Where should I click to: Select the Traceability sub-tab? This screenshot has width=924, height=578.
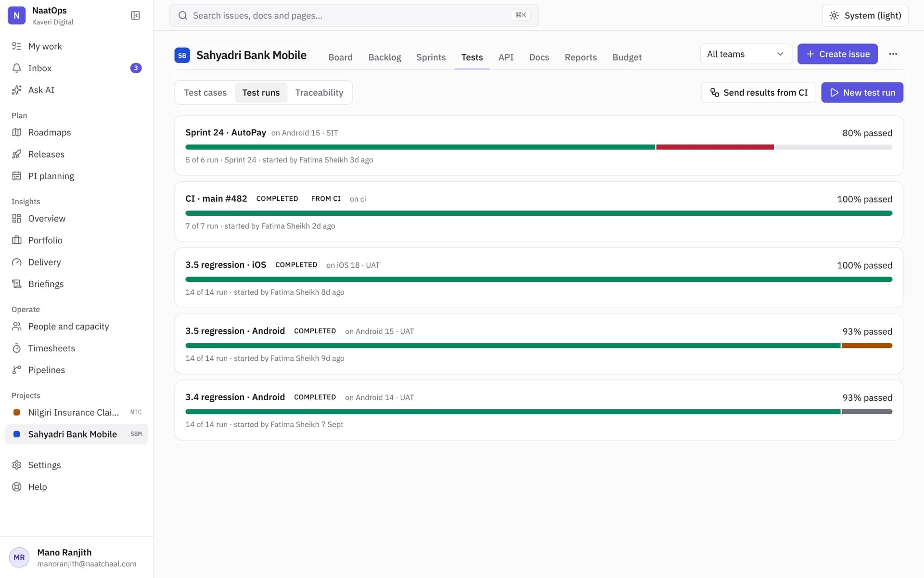click(319, 92)
